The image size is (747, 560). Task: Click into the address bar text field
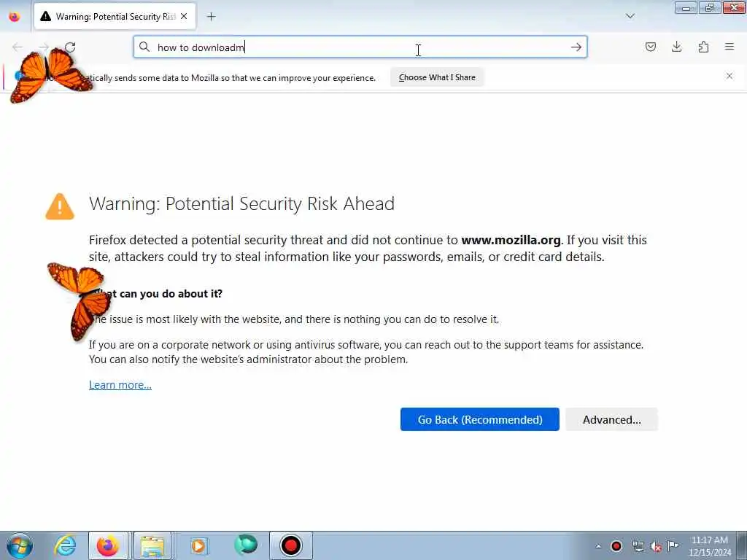pos(360,47)
